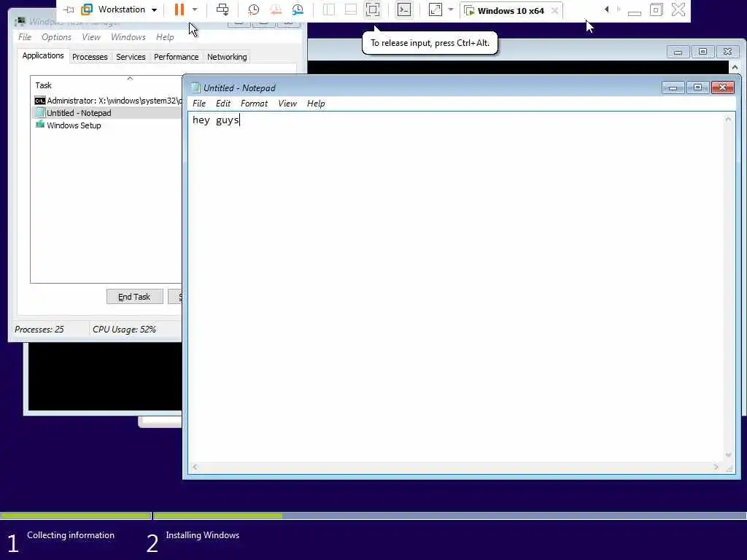Screen dimensions: 747x560
Task: Close the background command prompt window
Action: (727, 52)
